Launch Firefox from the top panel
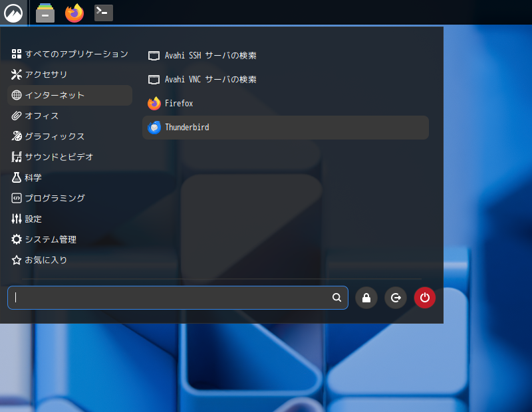The width and height of the screenshot is (532, 412). click(74, 13)
